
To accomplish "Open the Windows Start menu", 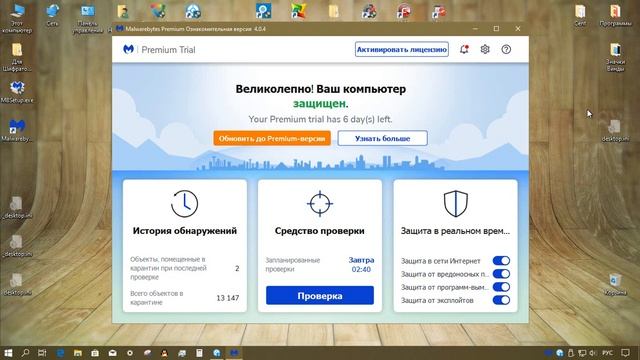I will [x=8, y=353].
